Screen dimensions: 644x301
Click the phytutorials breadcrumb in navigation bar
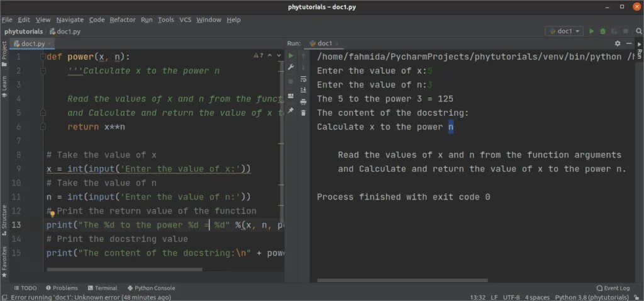(24, 31)
